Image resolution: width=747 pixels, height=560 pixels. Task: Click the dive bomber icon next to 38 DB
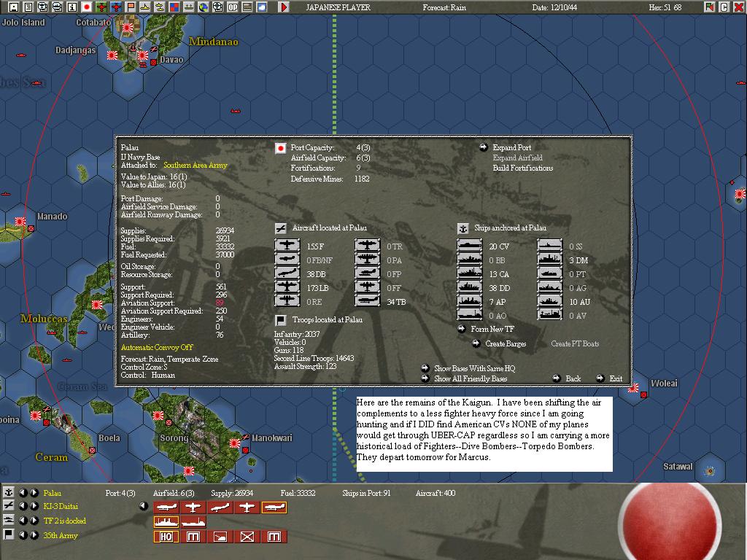click(287, 273)
